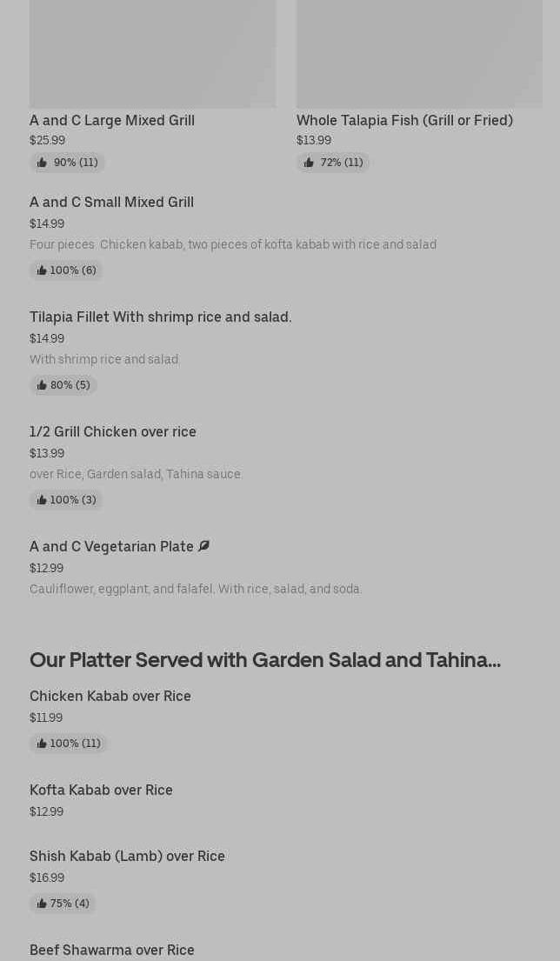Image resolution: width=560 pixels, height=961 pixels.
Task: Open A and C Vegetarian Plate item
Action: (111, 546)
